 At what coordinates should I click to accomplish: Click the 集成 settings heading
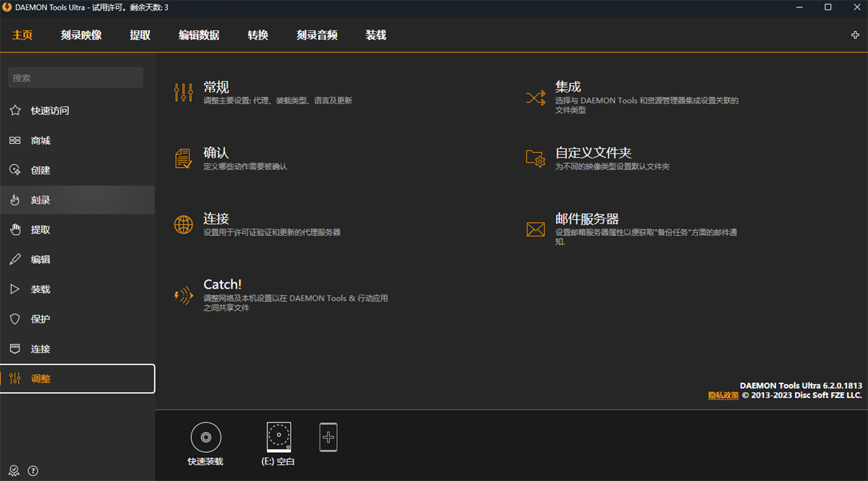pos(568,87)
